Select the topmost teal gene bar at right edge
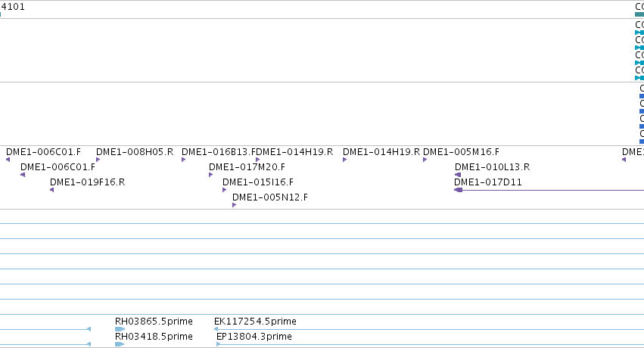 639,14
